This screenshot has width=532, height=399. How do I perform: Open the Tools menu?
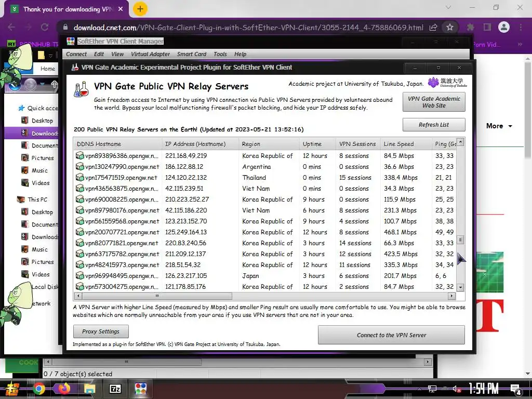point(220,54)
